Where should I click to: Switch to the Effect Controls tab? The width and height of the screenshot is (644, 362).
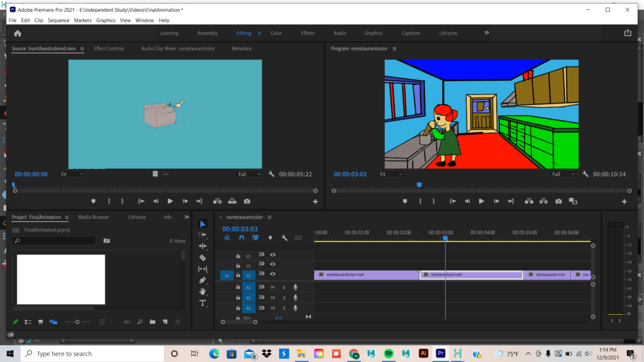click(x=109, y=48)
